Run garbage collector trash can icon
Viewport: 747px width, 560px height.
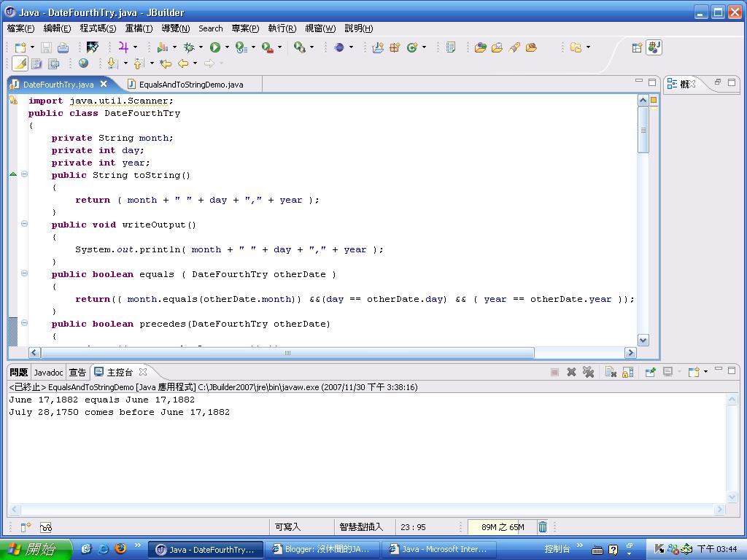coord(543,526)
